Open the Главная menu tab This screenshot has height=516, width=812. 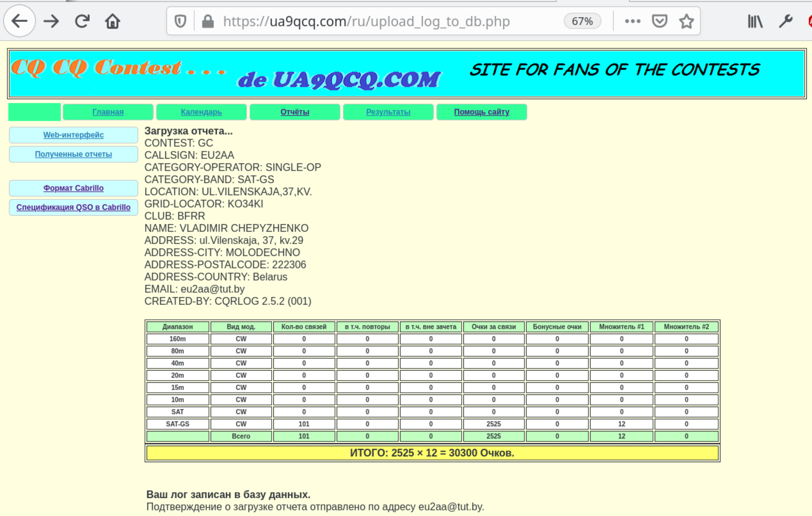108,112
